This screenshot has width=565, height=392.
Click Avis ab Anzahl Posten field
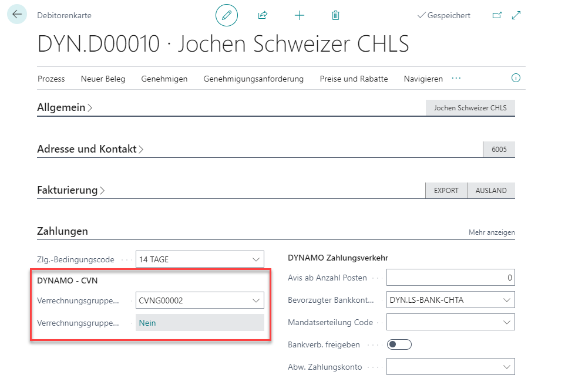point(450,278)
